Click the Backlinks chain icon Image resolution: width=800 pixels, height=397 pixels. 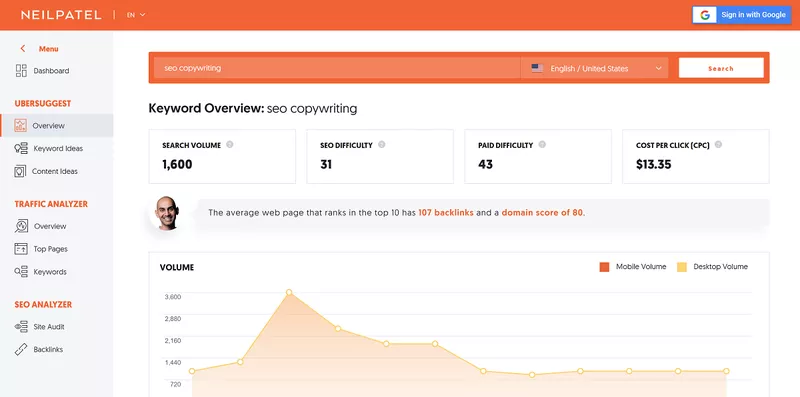[21, 350]
